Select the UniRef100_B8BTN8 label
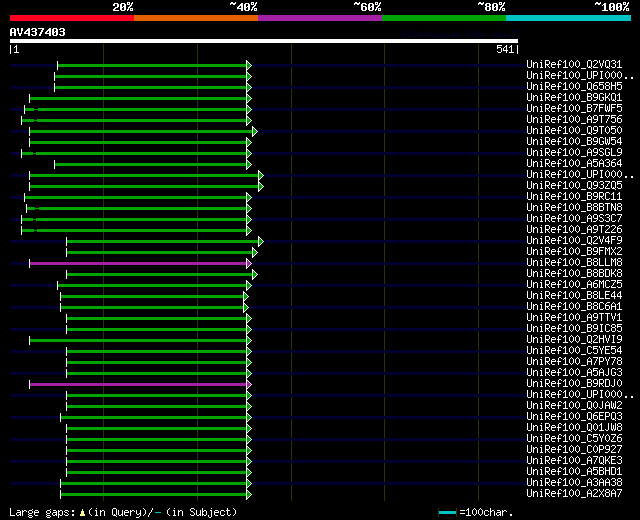This screenshot has width=640, height=520. click(574, 207)
